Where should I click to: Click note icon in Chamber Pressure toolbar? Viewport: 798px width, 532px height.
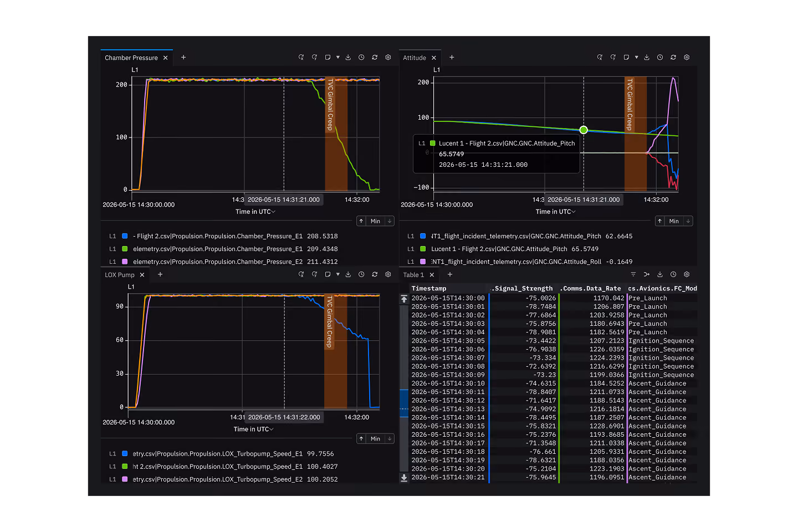pyautogui.click(x=328, y=57)
